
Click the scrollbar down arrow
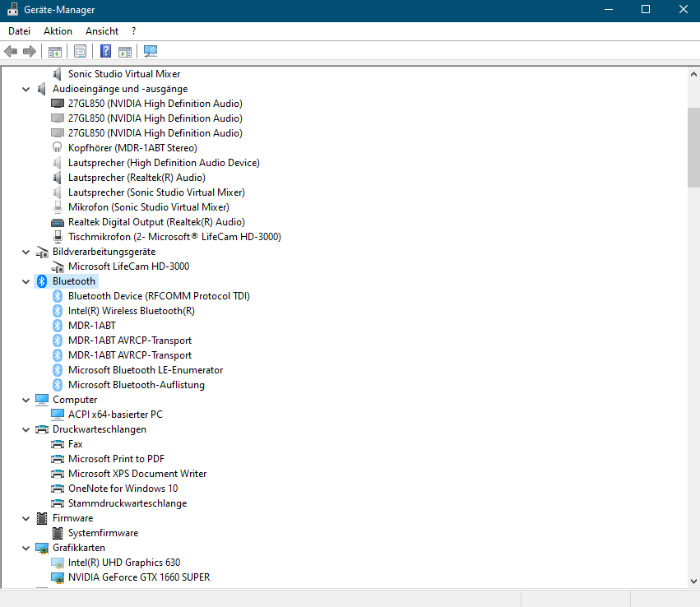click(693, 582)
